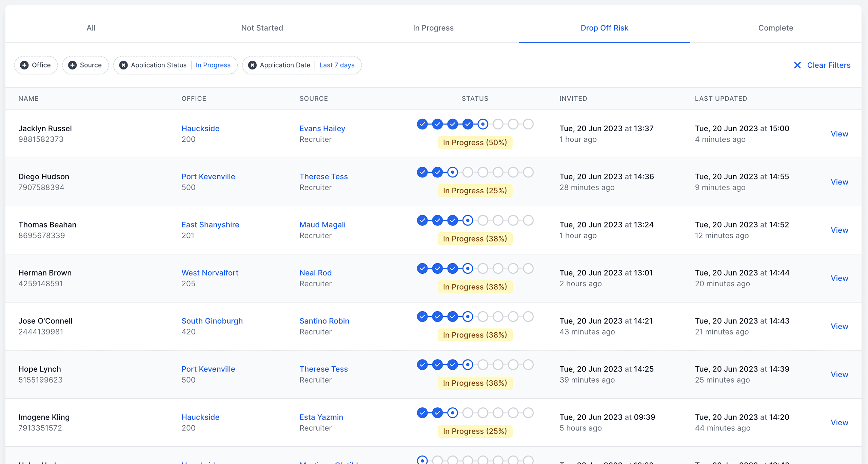Click the plus icon on Source filter

tap(72, 65)
